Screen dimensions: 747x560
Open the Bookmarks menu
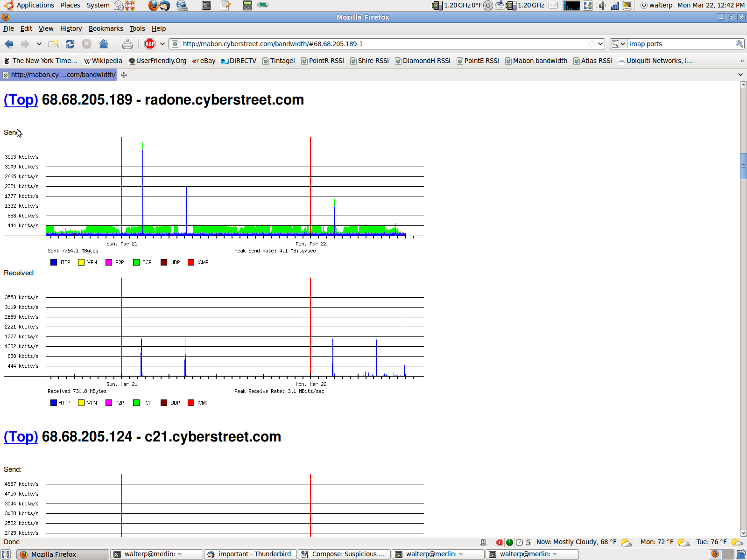(x=106, y=28)
